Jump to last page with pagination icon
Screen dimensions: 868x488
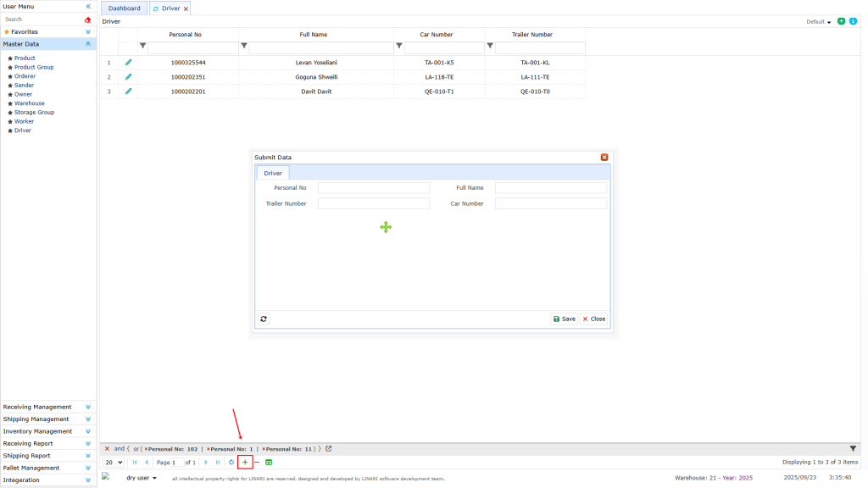(x=217, y=462)
